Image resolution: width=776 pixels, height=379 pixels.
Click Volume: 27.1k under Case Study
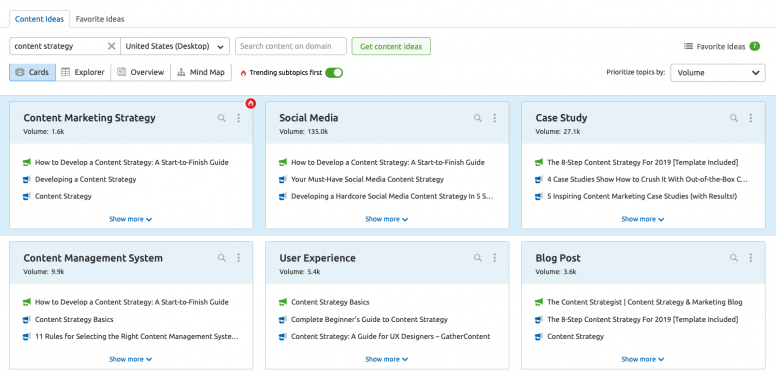pos(558,132)
